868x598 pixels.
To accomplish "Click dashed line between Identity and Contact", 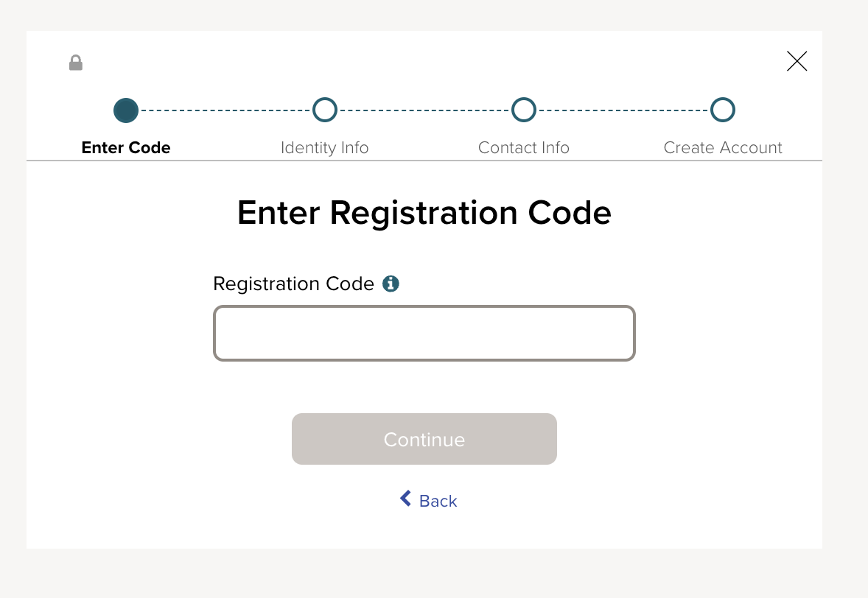I will tap(424, 110).
